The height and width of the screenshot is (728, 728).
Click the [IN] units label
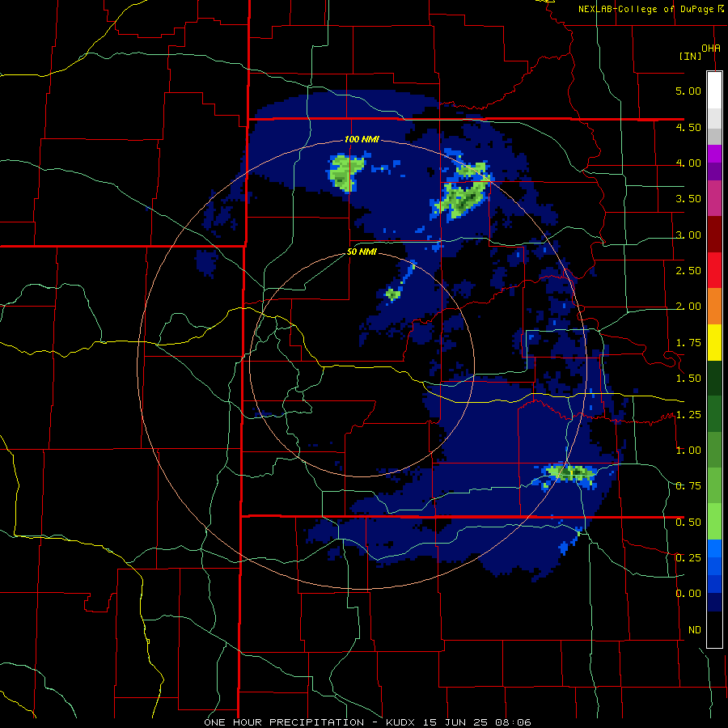(691, 56)
